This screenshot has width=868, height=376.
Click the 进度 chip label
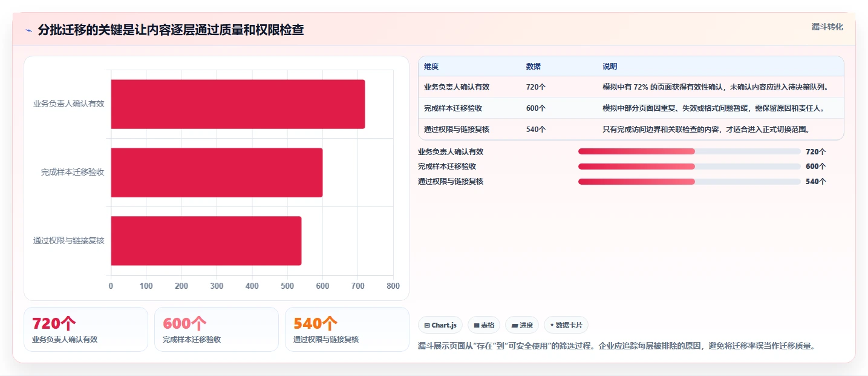pos(526,325)
